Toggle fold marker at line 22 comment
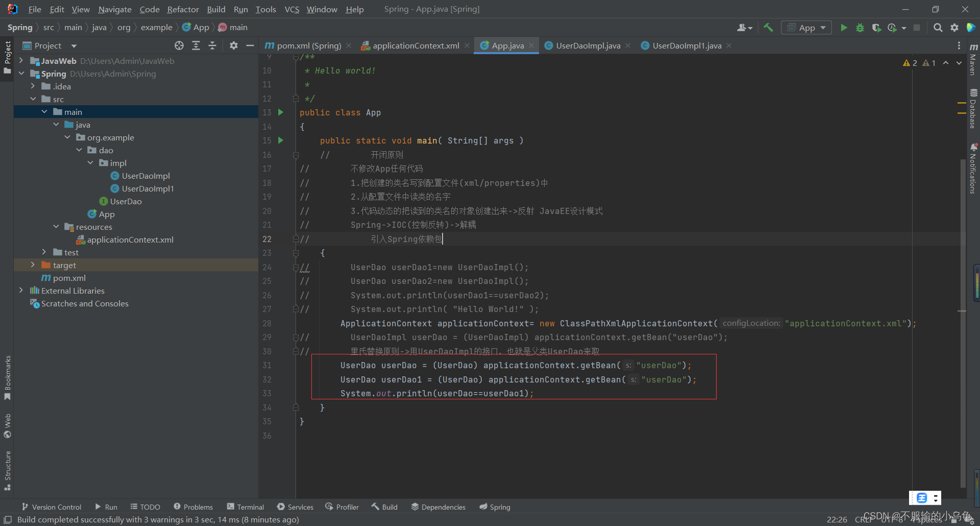This screenshot has width=980, height=526. click(296, 238)
